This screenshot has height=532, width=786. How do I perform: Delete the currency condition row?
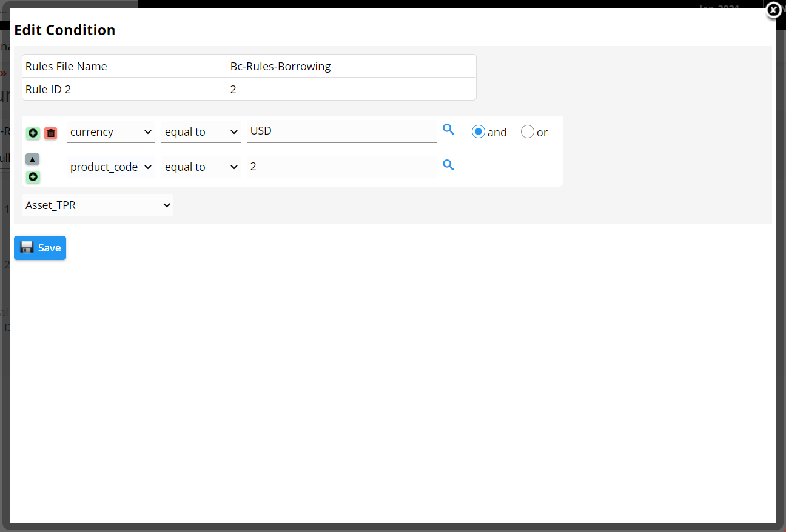51,133
